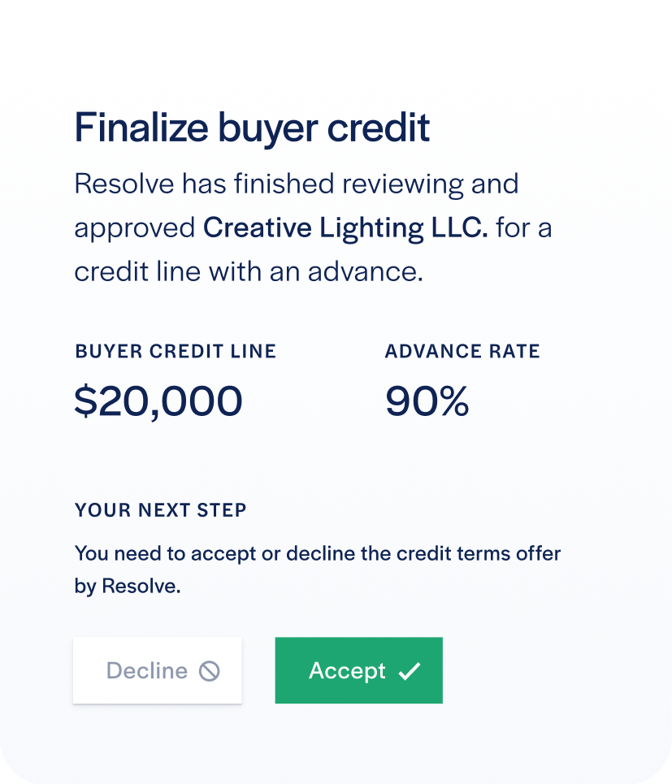672x784 pixels.
Task: Select the Creative Lighting LLC. company name
Action: (x=345, y=228)
